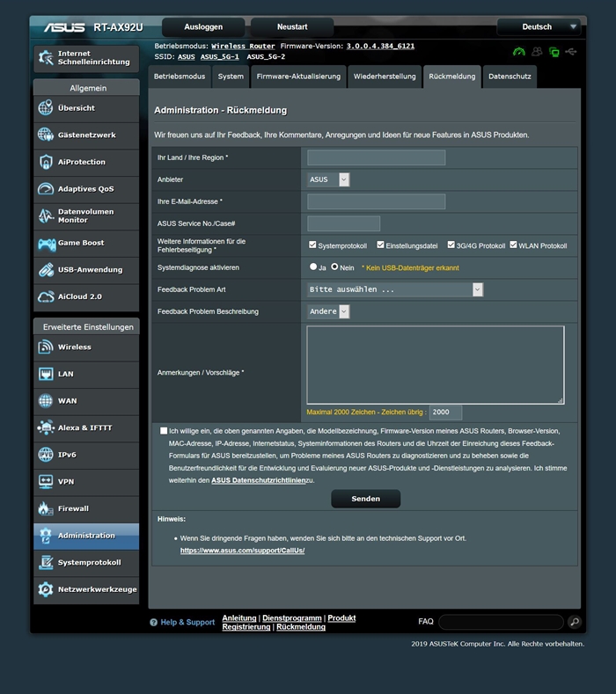Screen dimensions: 616x694
Task: Click the FAQ search magnifier icon
Action: (575, 622)
